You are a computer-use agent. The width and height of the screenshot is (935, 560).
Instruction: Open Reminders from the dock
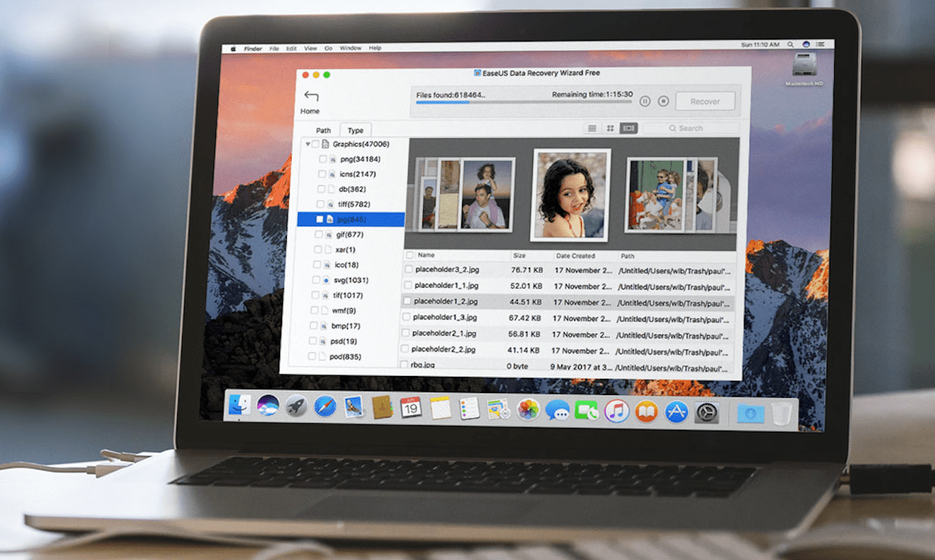[x=470, y=408]
